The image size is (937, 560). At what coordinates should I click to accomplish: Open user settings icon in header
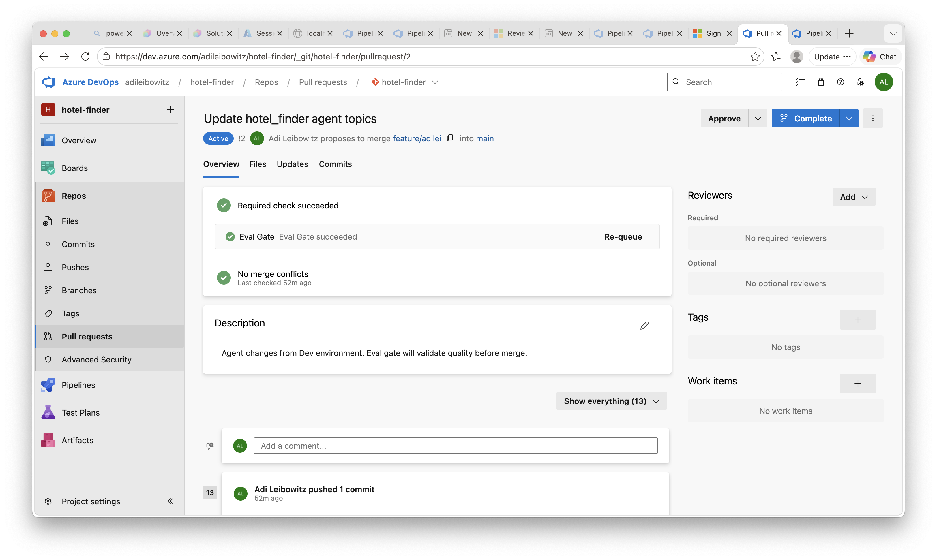pyautogui.click(x=860, y=82)
